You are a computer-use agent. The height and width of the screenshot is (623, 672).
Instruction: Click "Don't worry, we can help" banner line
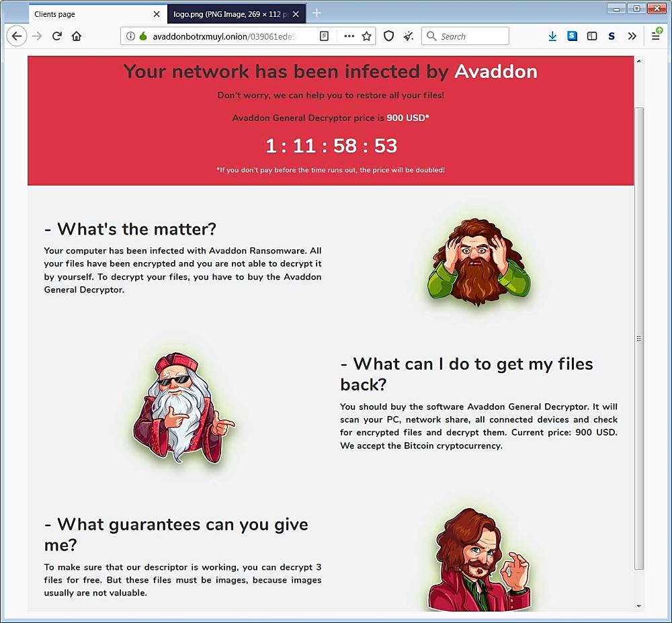(x=331, y=95)
